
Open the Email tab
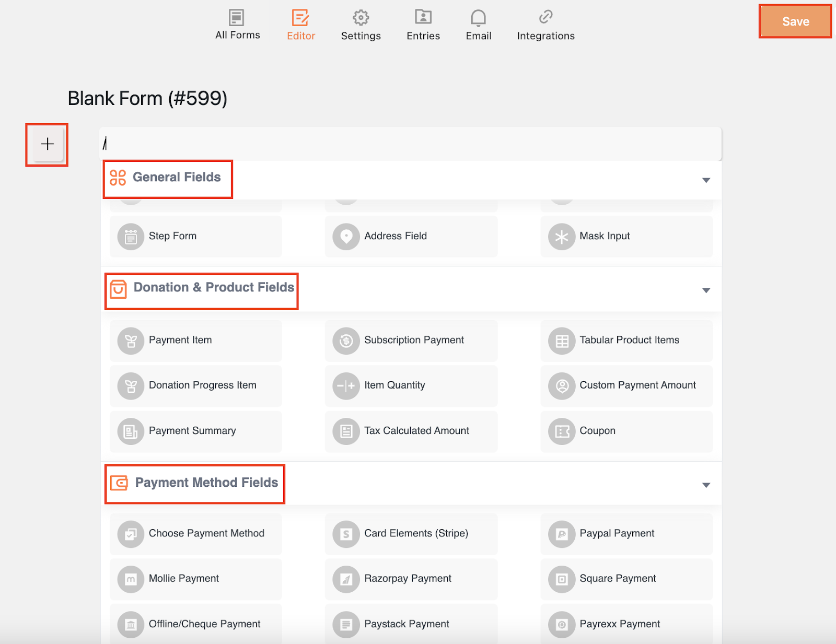coord(479,25)
